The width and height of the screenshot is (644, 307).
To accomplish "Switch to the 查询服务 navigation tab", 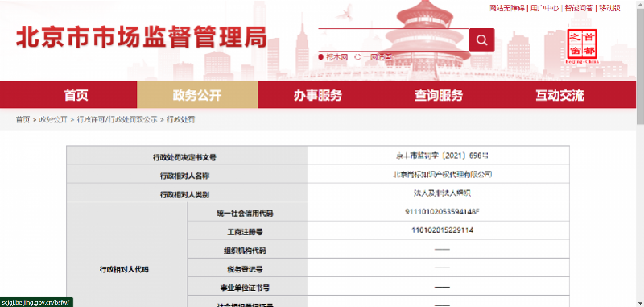I will (x=438, y=95).
